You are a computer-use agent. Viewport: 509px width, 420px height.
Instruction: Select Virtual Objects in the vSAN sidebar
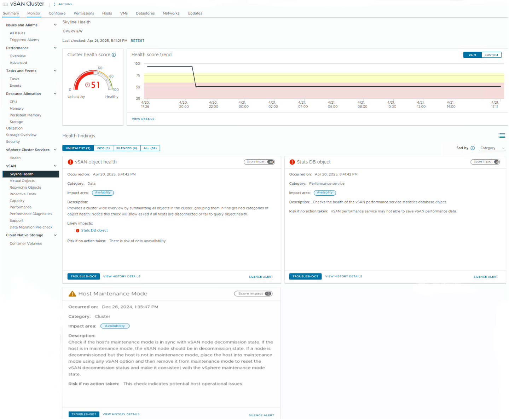pyautogui.click(x=22, y=181)
